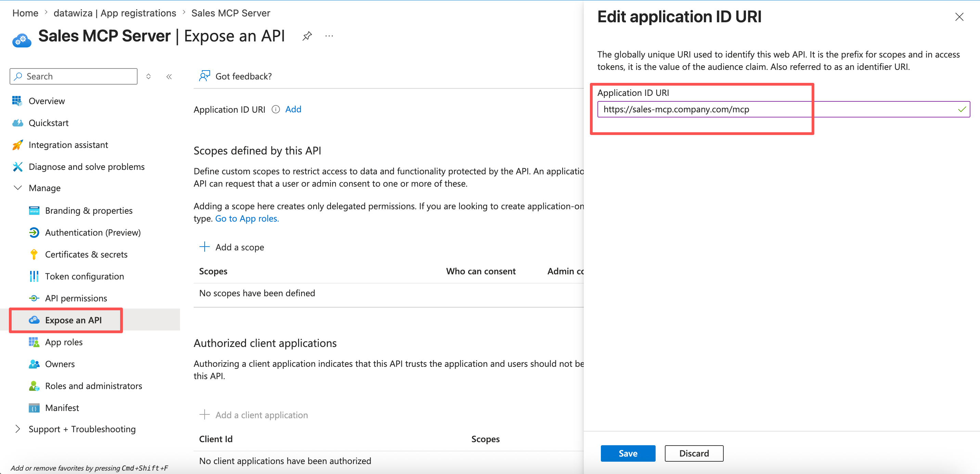Expand Support + Troubleshooting section

coord(18,429)
